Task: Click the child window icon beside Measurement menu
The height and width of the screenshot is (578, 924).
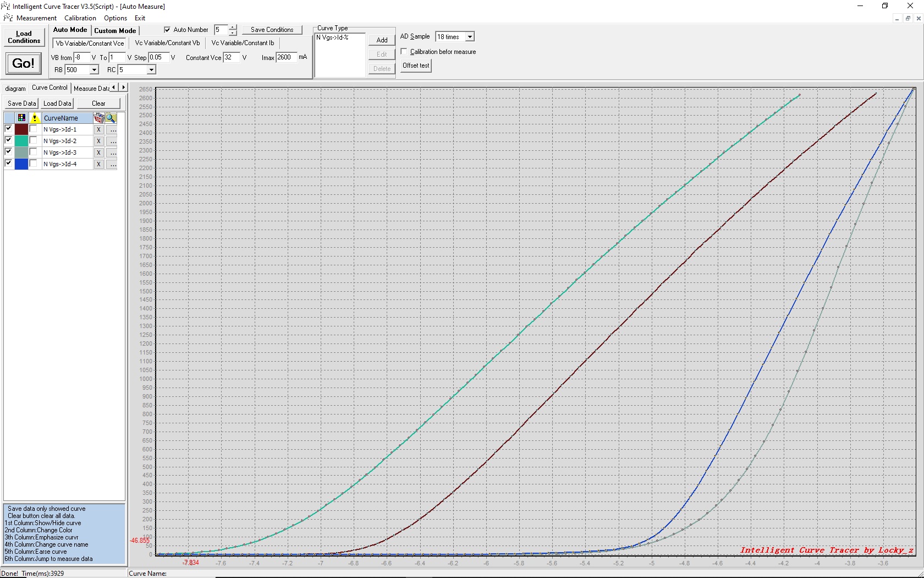Action: (8, 18)
